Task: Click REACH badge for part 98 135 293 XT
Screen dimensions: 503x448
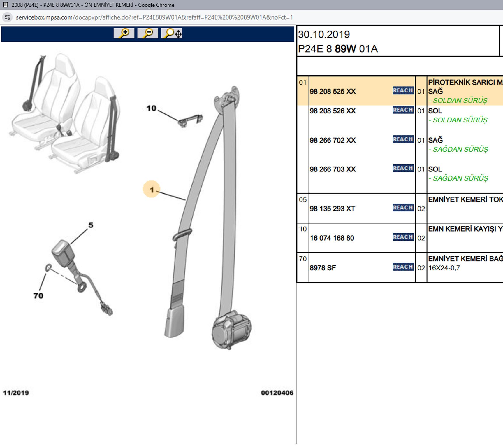Action: [403, 208]
